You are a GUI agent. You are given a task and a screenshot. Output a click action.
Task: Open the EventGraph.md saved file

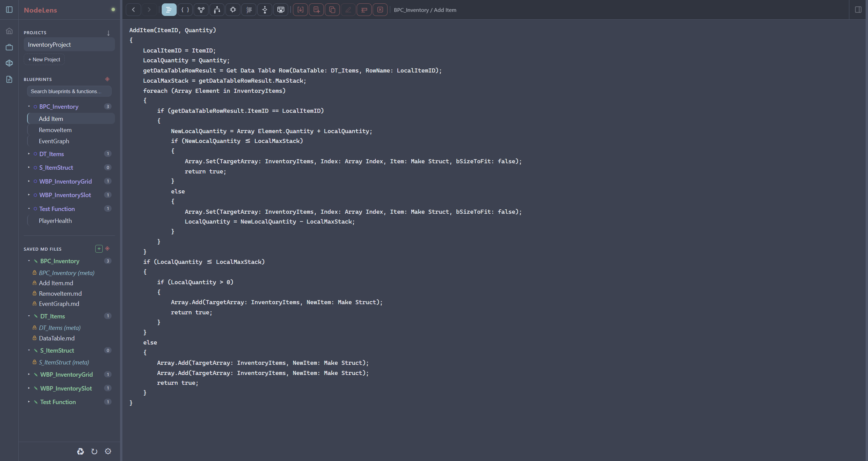(59, 304)
